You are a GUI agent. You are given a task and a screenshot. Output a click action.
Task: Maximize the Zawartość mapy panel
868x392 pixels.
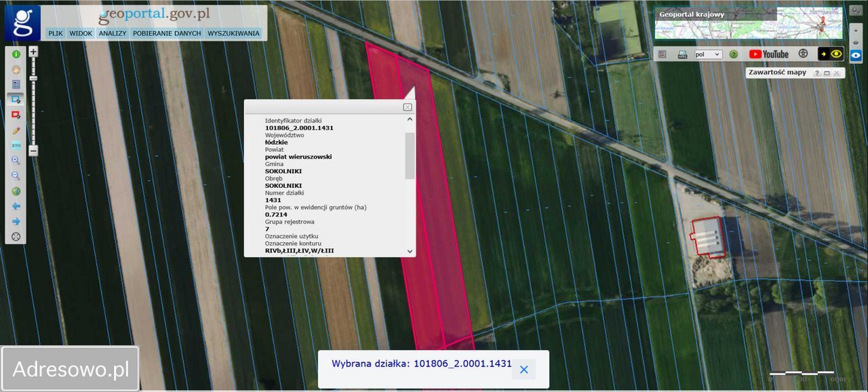[x=827, y=73]
